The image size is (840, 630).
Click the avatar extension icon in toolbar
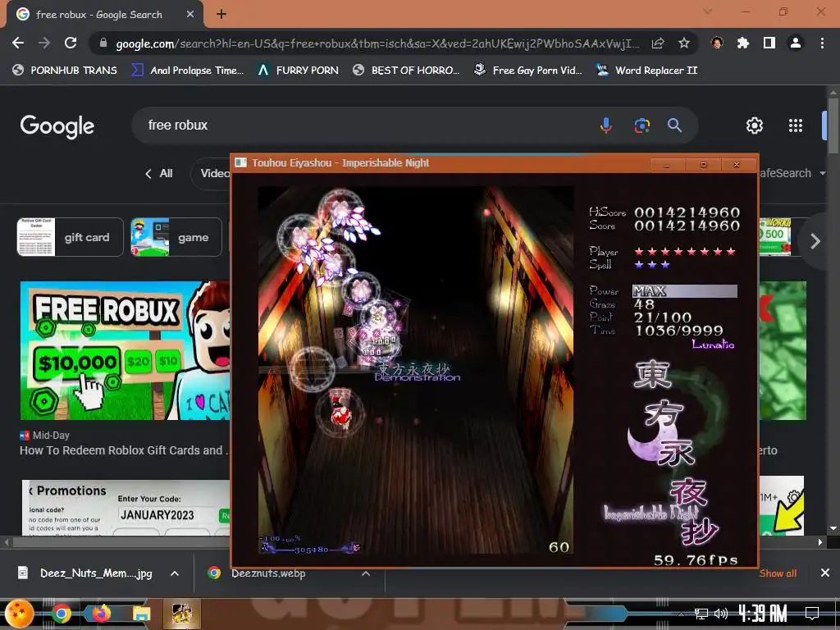(717, 43)
